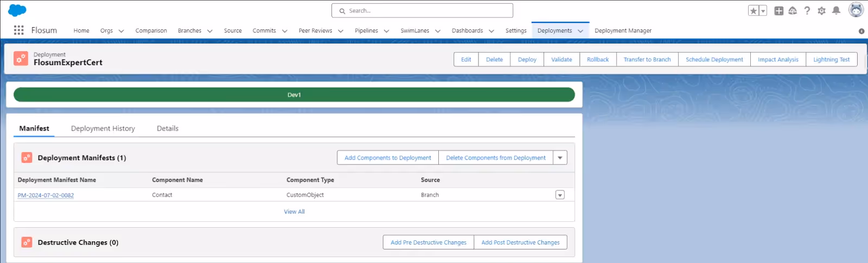This screenshot has width=868, height=263.
Task: Open the Orgs nav tab
Action: pos(106,31)
